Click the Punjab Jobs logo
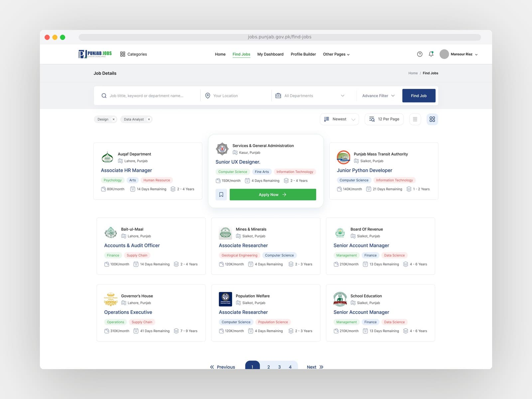The width and height of the screenshot is (532, 399). tap(95, 54)
